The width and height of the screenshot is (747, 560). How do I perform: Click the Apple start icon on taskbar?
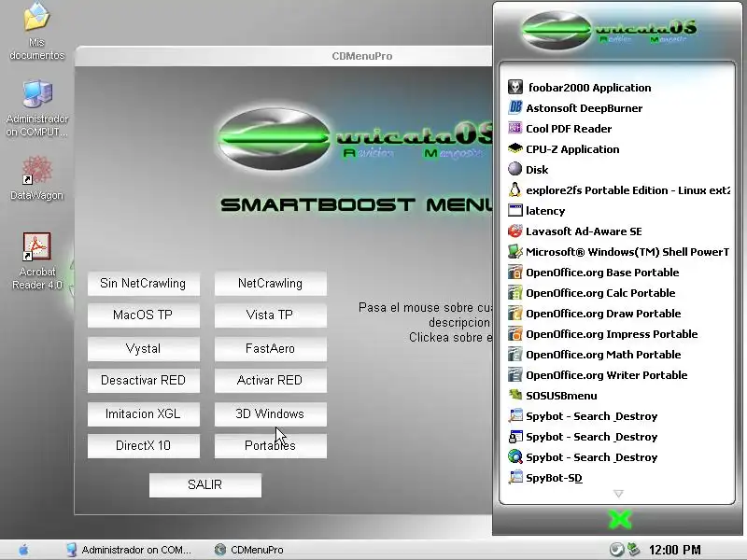[23, 550]
